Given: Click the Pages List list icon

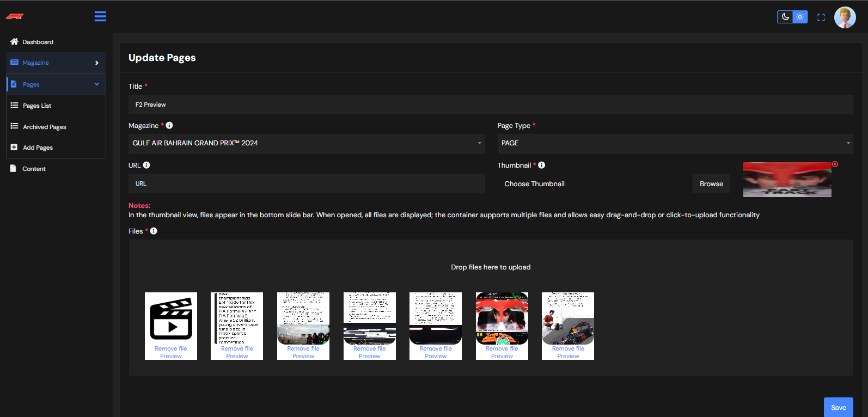Looking at the screenshot, I should (x=14, y=105).
